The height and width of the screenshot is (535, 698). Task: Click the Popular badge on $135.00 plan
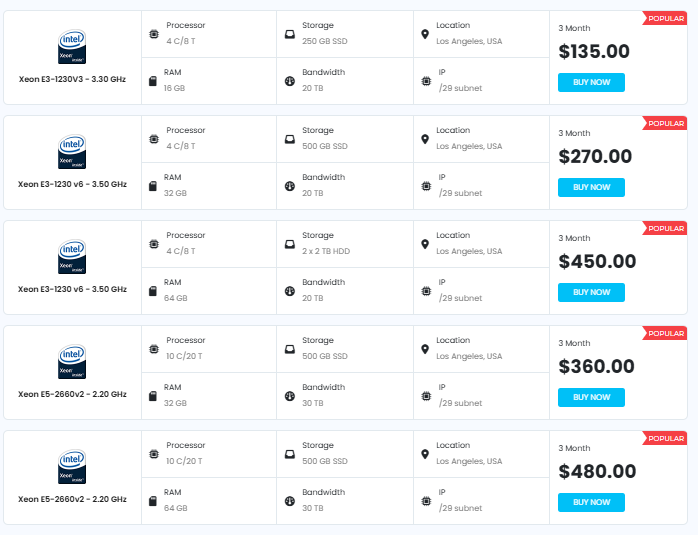coord(665,19)
